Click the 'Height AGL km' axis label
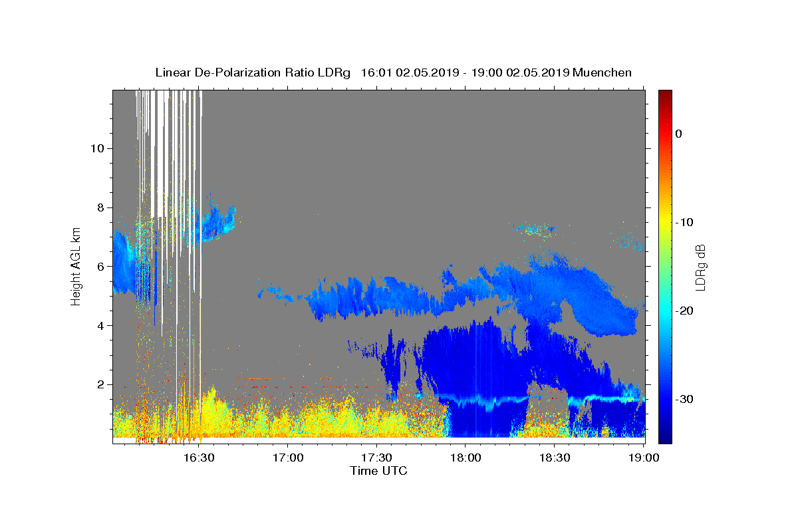This screenshot has width=798, height=532. (76, 267)
